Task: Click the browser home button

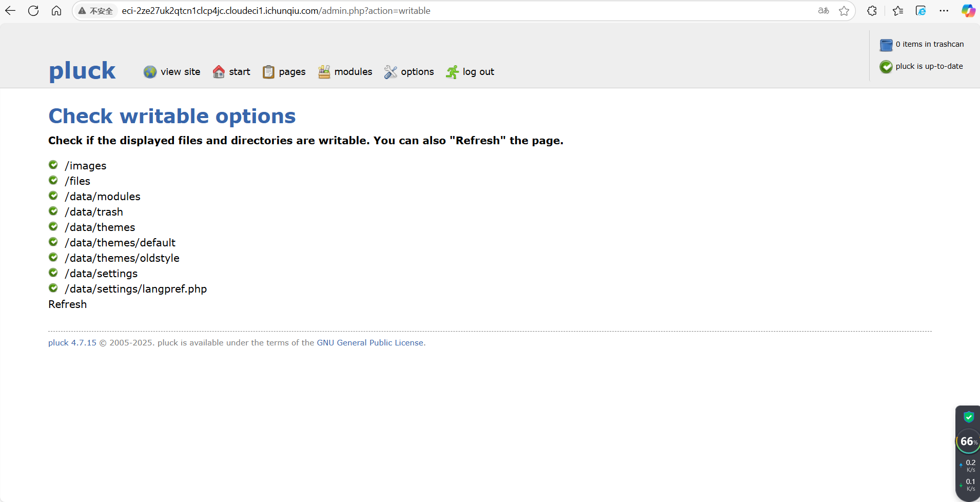Action: pos(56,11)
